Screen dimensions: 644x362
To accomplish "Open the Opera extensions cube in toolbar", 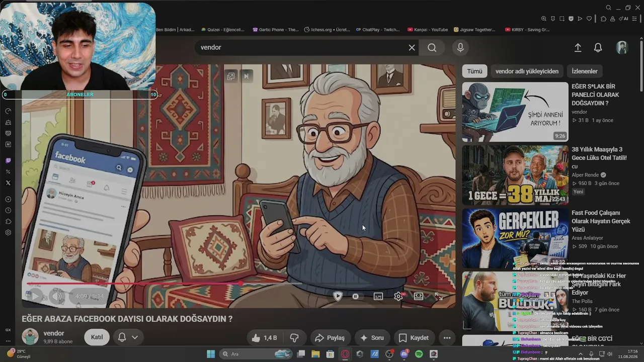I will tap(604, 19).
